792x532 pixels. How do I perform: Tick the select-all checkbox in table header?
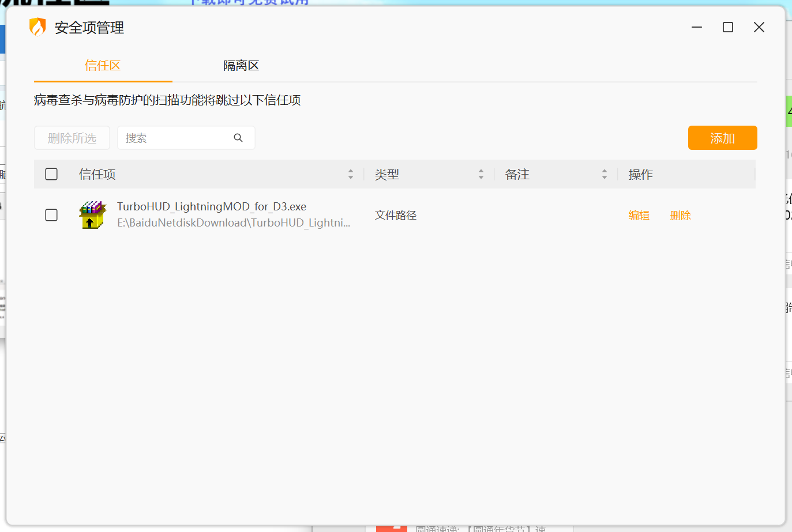[51, 174]
